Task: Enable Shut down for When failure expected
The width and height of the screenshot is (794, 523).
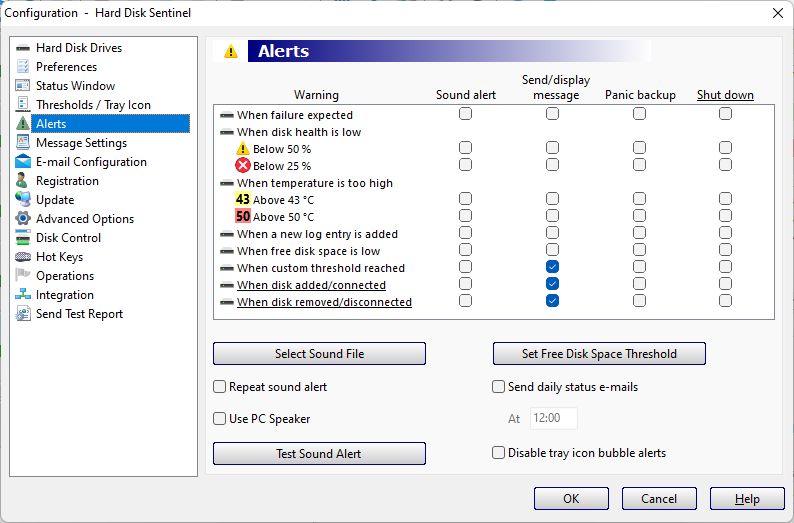Action: (726, 114)
